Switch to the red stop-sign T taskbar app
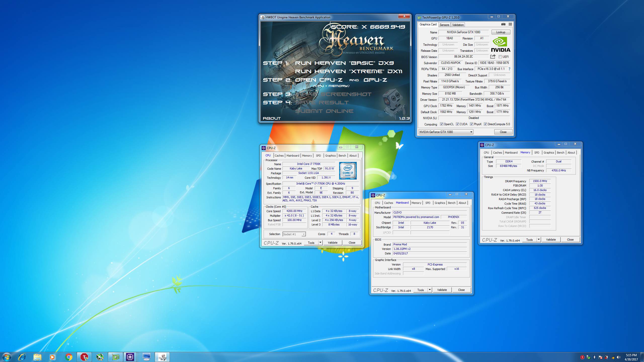Screen dimensions: 644x362 pyautogui.click(x=84, y=357)
